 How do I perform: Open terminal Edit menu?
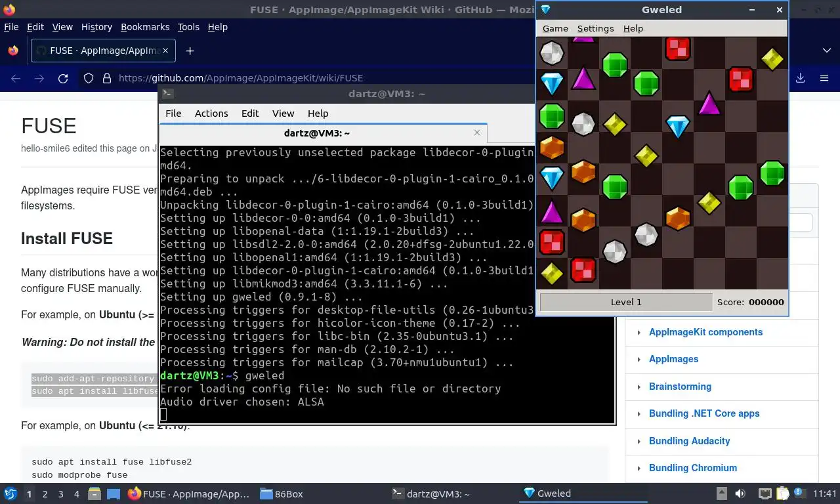pos(250,113)
